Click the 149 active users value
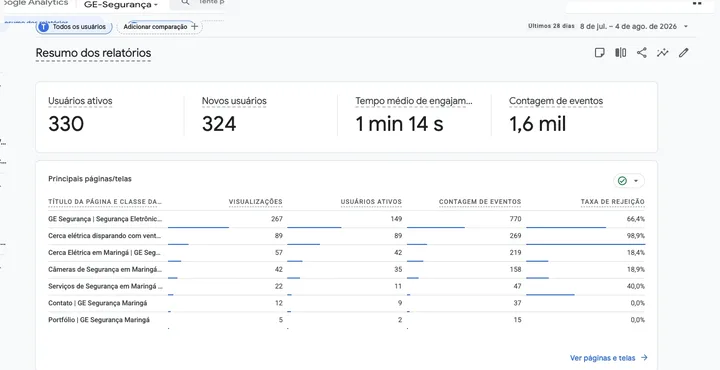Viewport: 720px width, 370px height. pyautogui.click(x=396, y=219)
